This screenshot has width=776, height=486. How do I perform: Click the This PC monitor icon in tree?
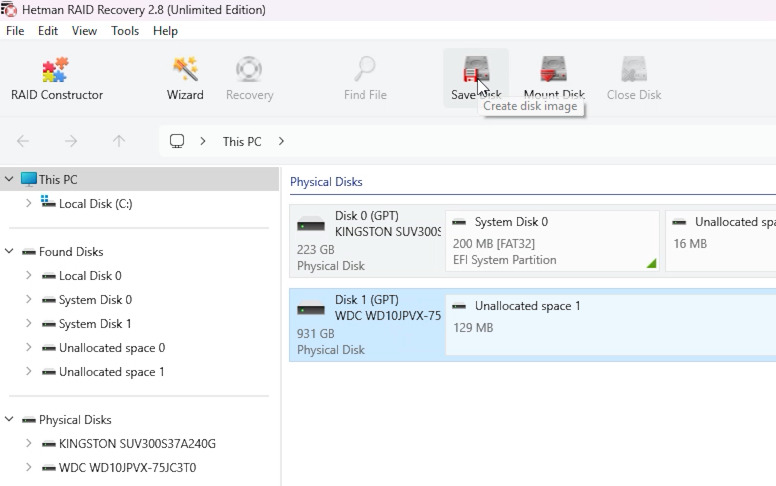pyautogui.click(x=29, y=179)
